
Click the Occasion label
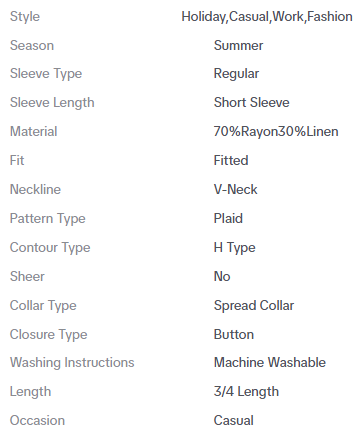coord(37,420)
